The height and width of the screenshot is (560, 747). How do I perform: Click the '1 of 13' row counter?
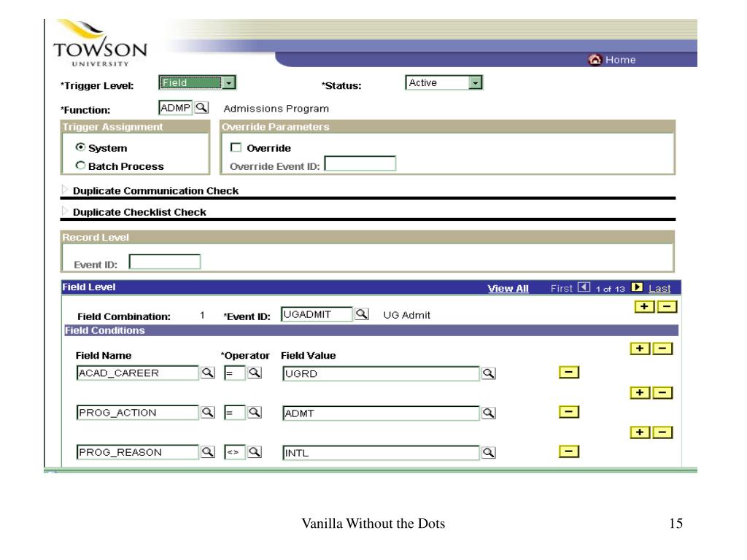pyautogui.click(x=611, y=289)
